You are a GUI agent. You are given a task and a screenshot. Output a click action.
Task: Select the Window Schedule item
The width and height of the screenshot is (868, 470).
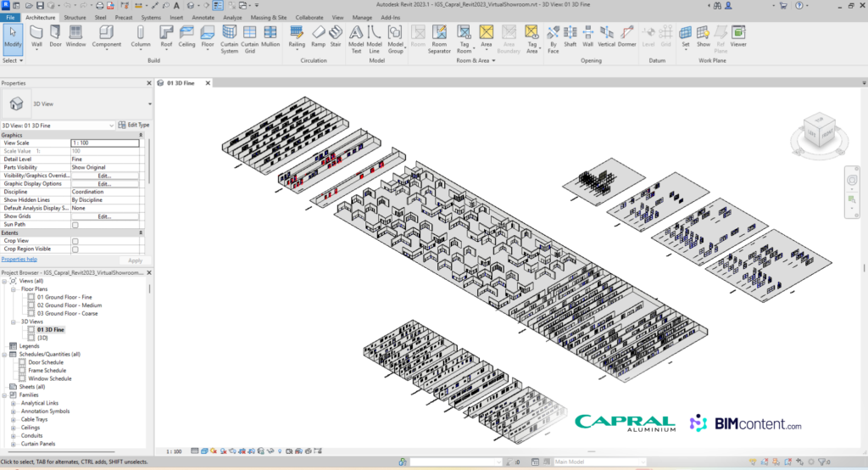pos(50,379)
